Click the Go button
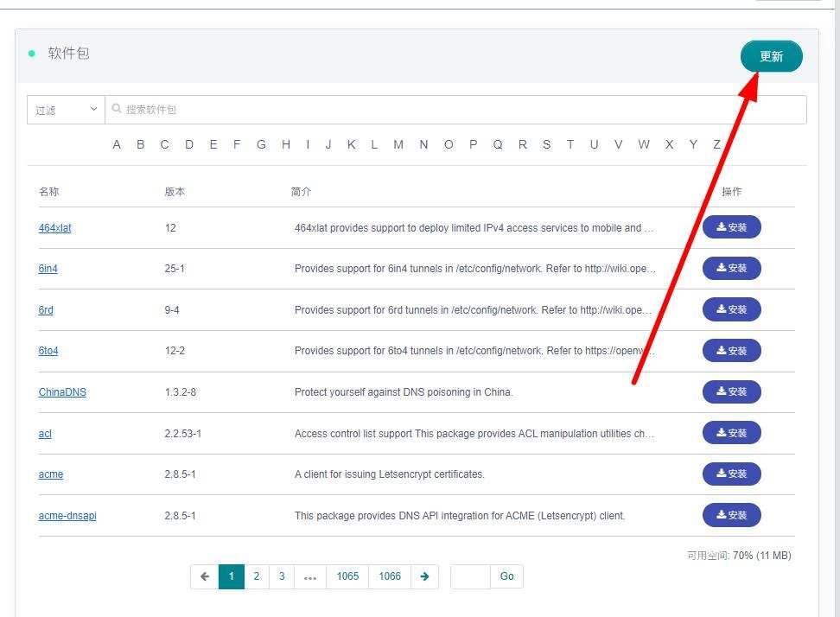 [x=506, y=577]
